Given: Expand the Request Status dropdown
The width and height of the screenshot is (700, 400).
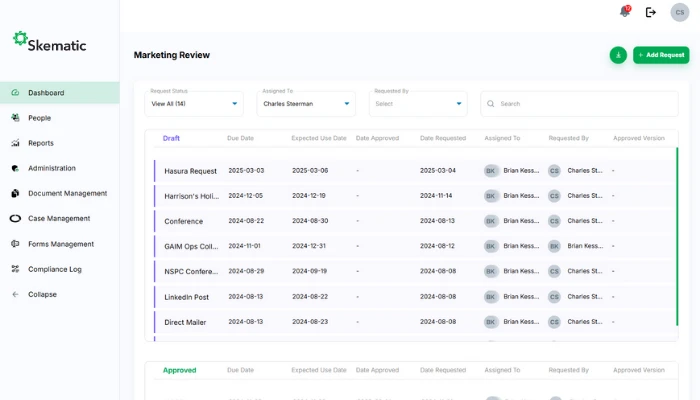Looking at the screenshot, I should click(193, 103).
